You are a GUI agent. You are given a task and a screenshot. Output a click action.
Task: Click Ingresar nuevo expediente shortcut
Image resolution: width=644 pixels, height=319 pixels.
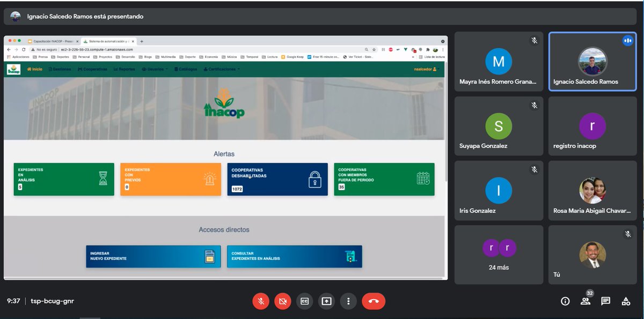[153, 256]
